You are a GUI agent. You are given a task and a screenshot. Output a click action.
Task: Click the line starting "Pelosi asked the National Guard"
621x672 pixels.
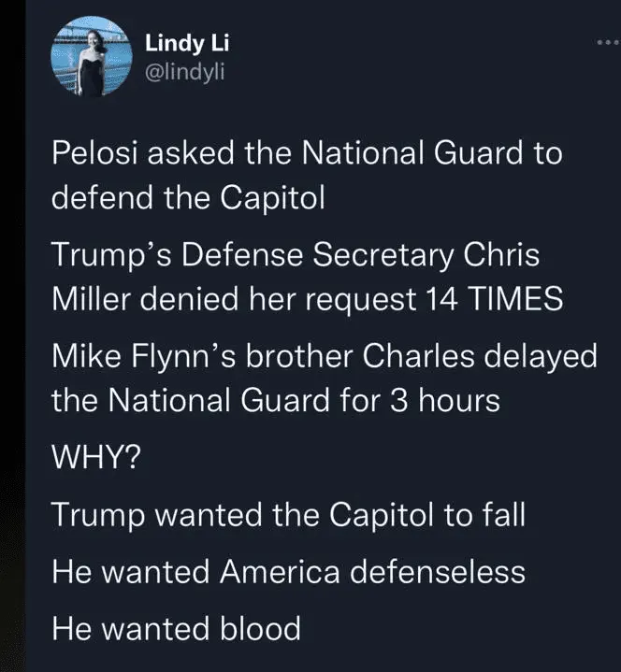coord(307,153)
